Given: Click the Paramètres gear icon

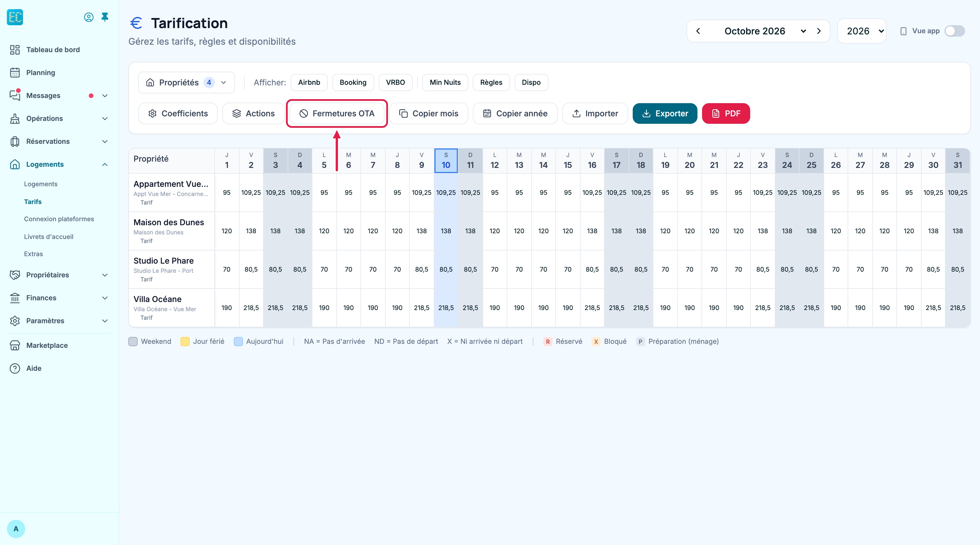Looking at the screenshot, I should tap(15, 321).
